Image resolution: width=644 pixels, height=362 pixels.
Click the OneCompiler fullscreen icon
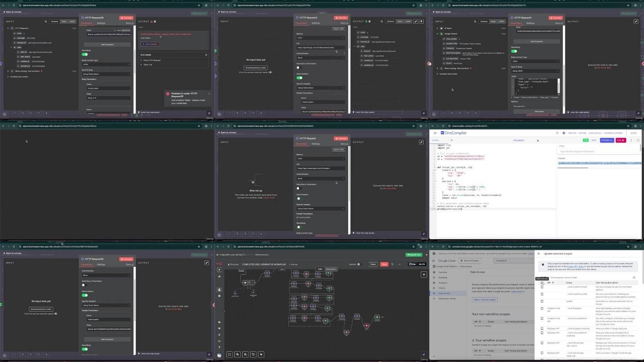tap(638, 140)
